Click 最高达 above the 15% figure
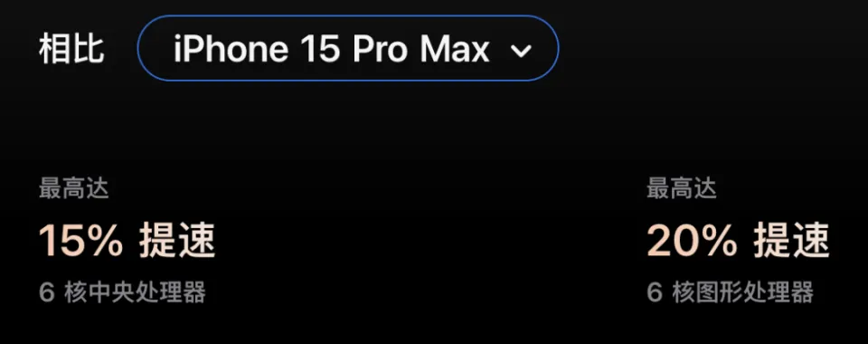868x344 pixels. click(73, 189)
